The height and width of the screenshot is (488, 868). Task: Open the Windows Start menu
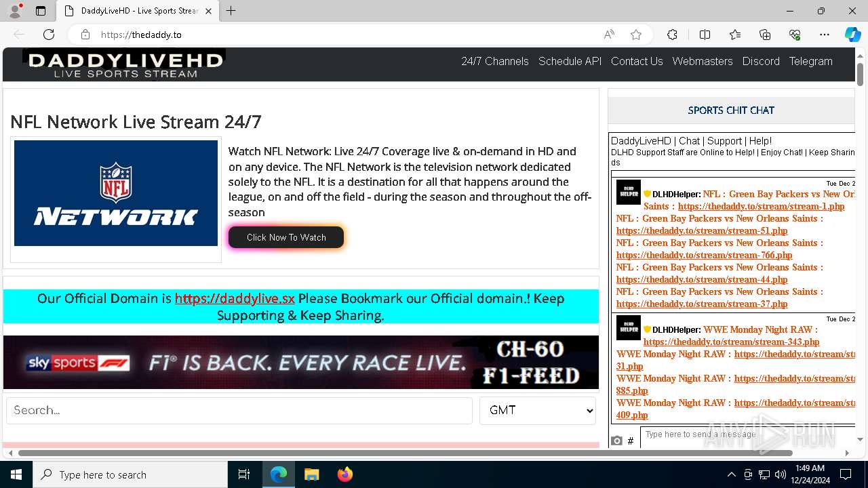[x=16, y=474]
